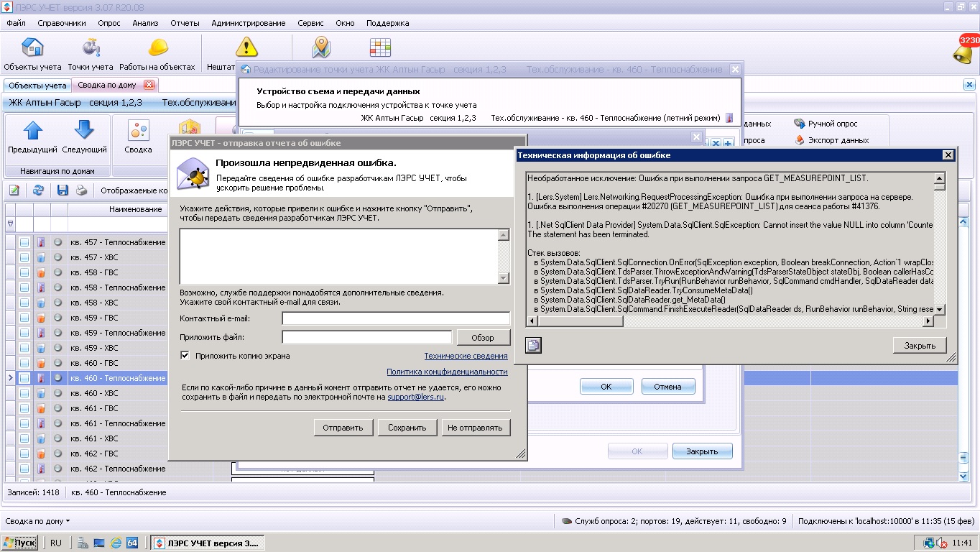Click Закрыть in technical information window
This screenshot has height=552, width=980.
coord(920,346)
